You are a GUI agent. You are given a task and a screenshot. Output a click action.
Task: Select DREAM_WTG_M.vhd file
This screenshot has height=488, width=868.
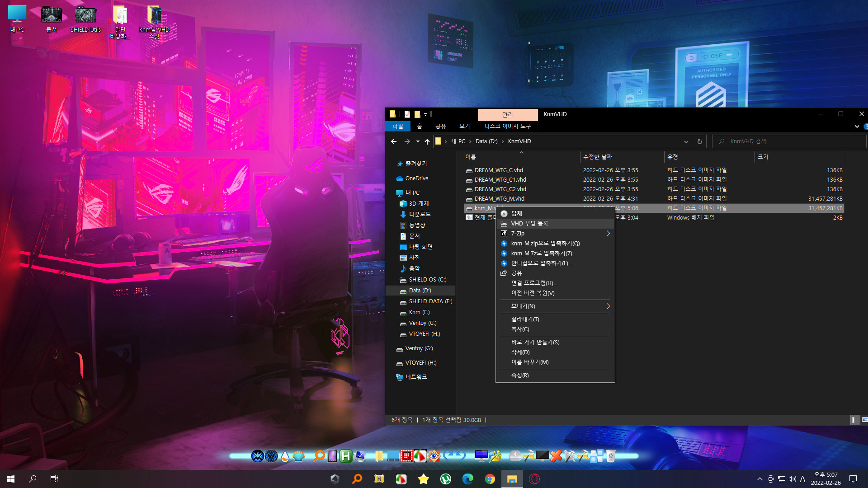[x=654, y=199]
